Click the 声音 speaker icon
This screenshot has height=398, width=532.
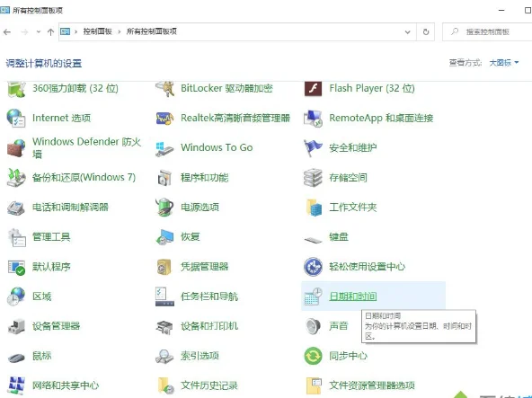pyautogui.click(x=313, y=326)
